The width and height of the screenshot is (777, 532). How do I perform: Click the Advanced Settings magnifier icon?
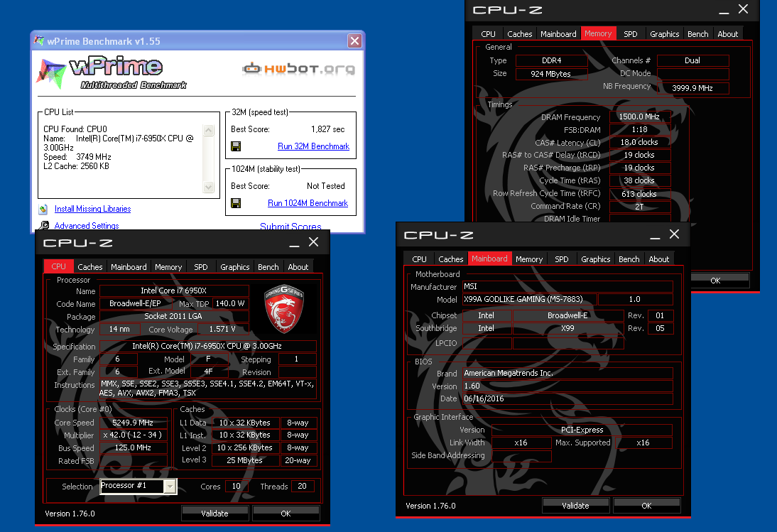[44, 225]
